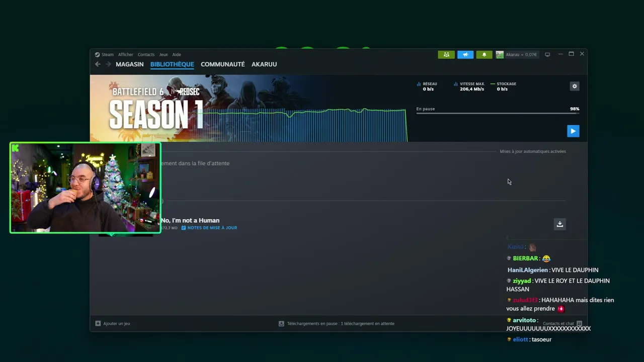Click chat username arvitoto

[x=524, y=320]
